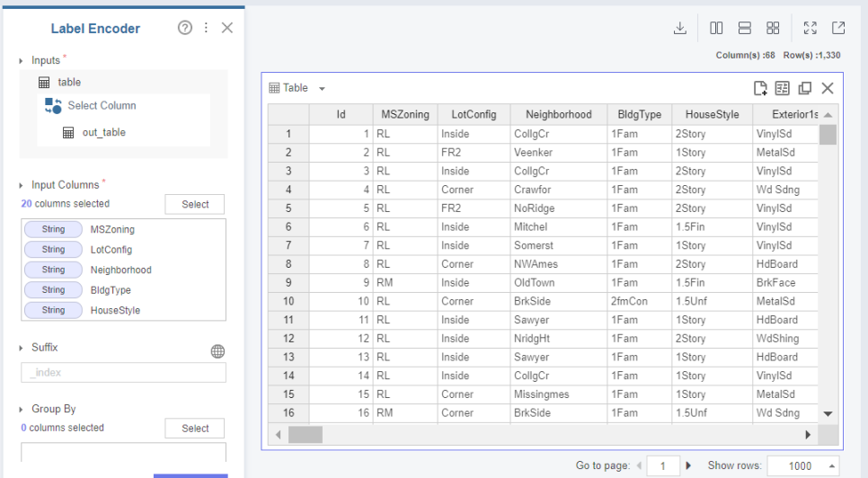Click Select Column function icon
Viewport: 868px width, 478px height.
point(53,105)
